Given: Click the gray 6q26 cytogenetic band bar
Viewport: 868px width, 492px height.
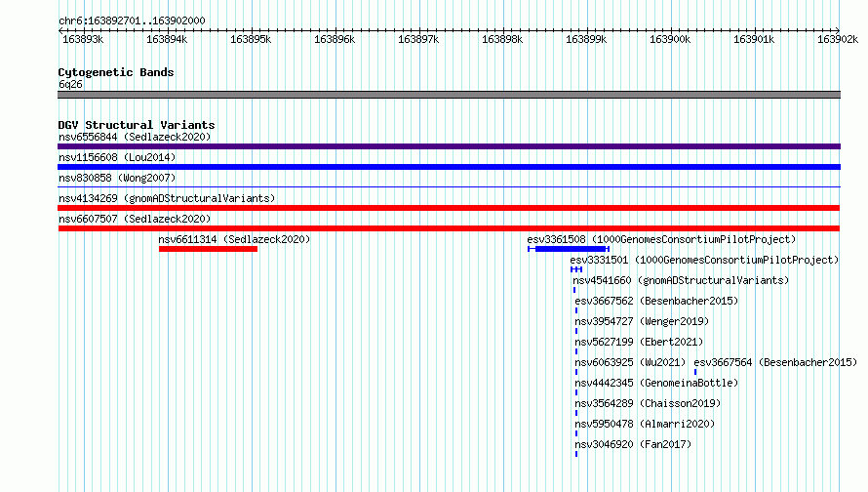Looking at the screenshot, I should point(449,95).
